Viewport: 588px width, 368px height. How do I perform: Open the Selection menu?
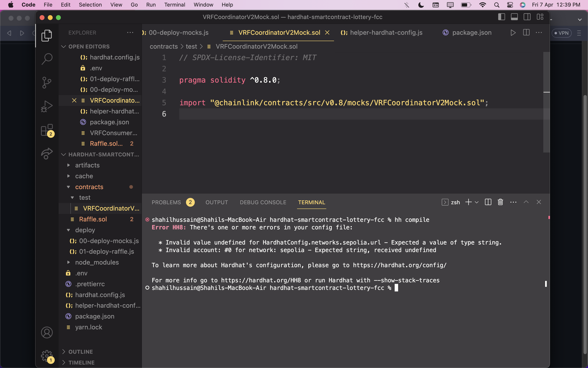pos(90,5)
